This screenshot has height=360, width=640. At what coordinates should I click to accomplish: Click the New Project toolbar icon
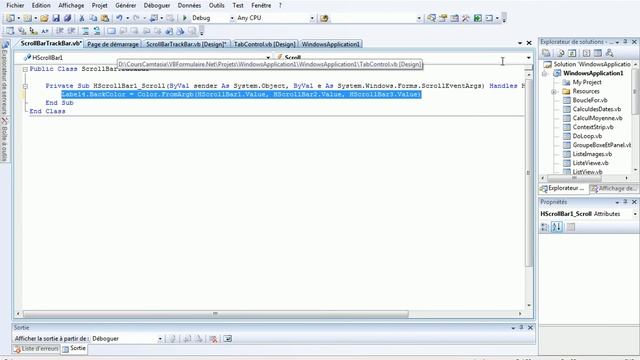pyautogui.click(x=11, y=18)
